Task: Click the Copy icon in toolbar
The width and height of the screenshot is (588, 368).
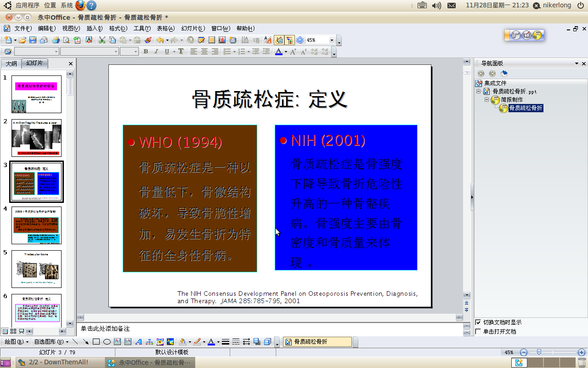Action: [x=113, y=40]
